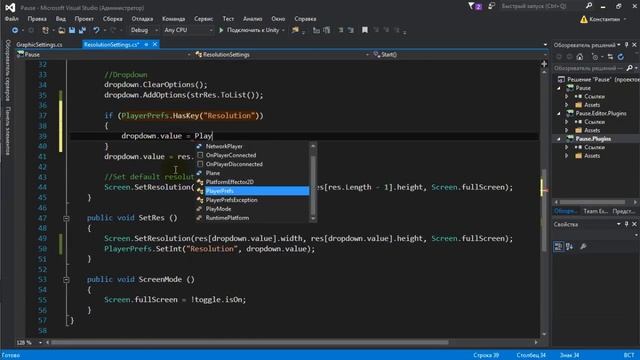Switch to the Team Explorer bottom tab

coord(596,211)
